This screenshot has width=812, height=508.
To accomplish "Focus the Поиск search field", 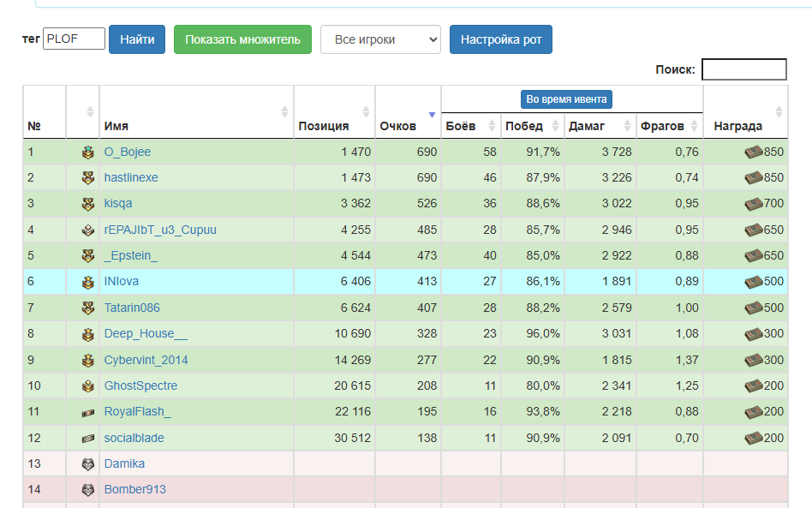I will pyautogui.click(x=744, y=69).
